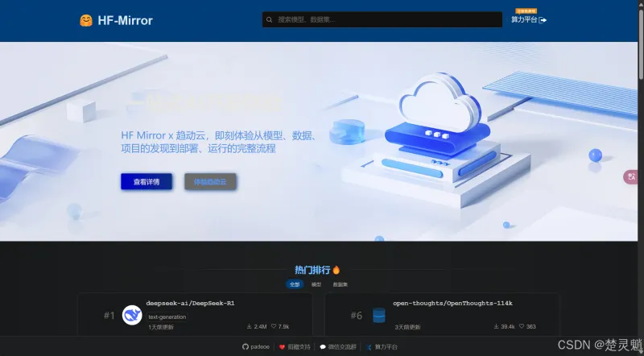Screen dimensions: 644x356
Task: Open open-thoughts/OpenThoughts-114k dataset link
Action: tap(452, 303)
